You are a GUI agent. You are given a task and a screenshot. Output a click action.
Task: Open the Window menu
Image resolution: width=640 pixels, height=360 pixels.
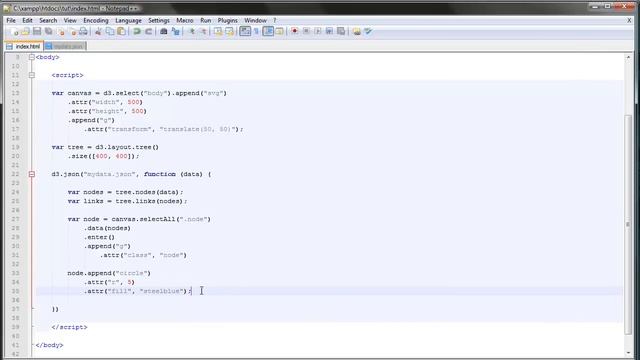point(255,20)
